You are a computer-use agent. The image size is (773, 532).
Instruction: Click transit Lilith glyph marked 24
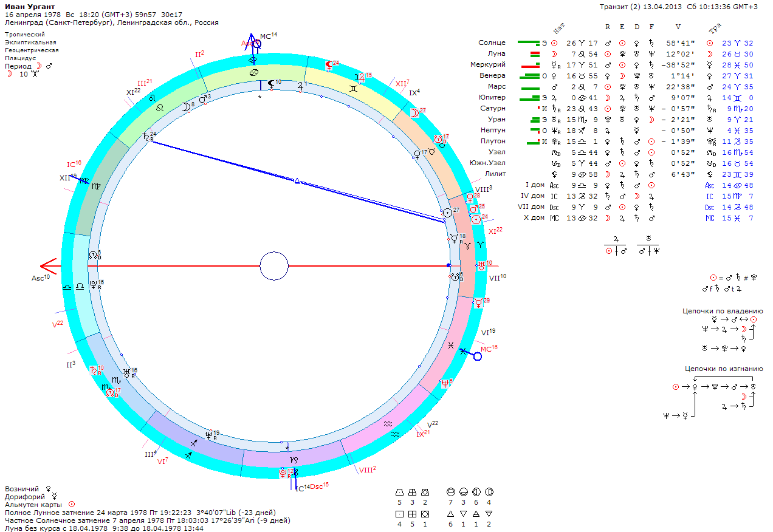tap(329, 64)
